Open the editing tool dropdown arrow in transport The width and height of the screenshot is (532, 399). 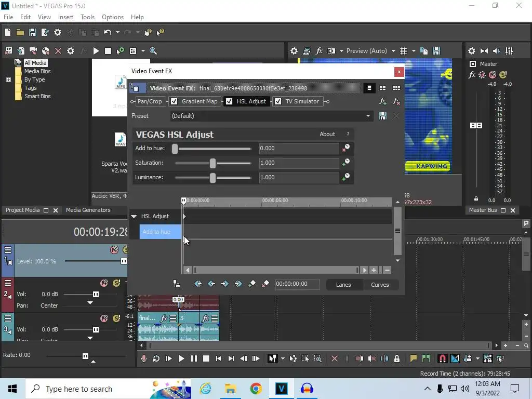283,358
